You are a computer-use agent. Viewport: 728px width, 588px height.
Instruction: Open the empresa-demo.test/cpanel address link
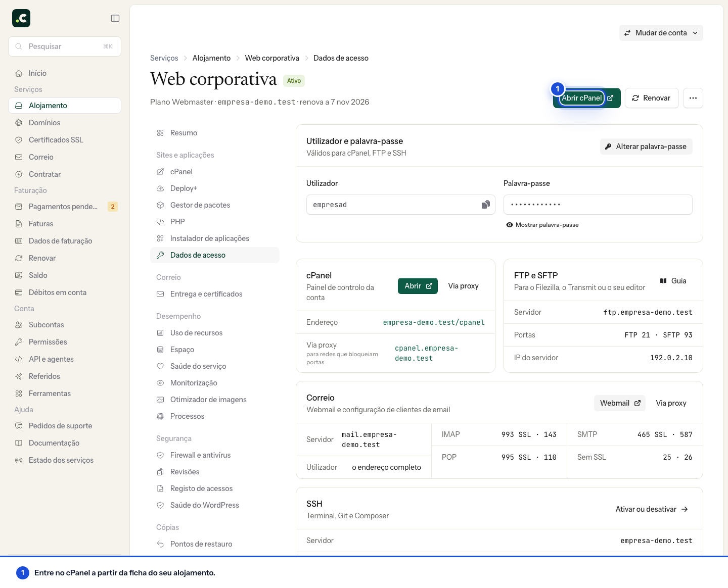point(434,322)
